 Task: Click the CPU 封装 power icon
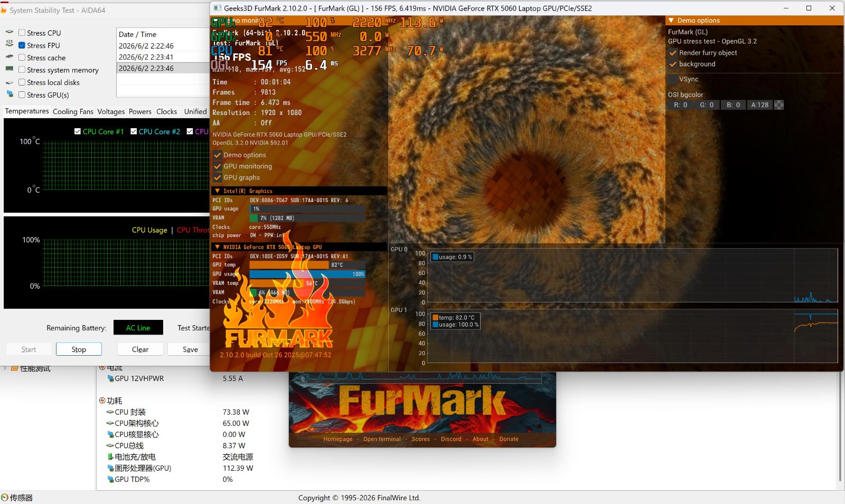pos(110,412)
